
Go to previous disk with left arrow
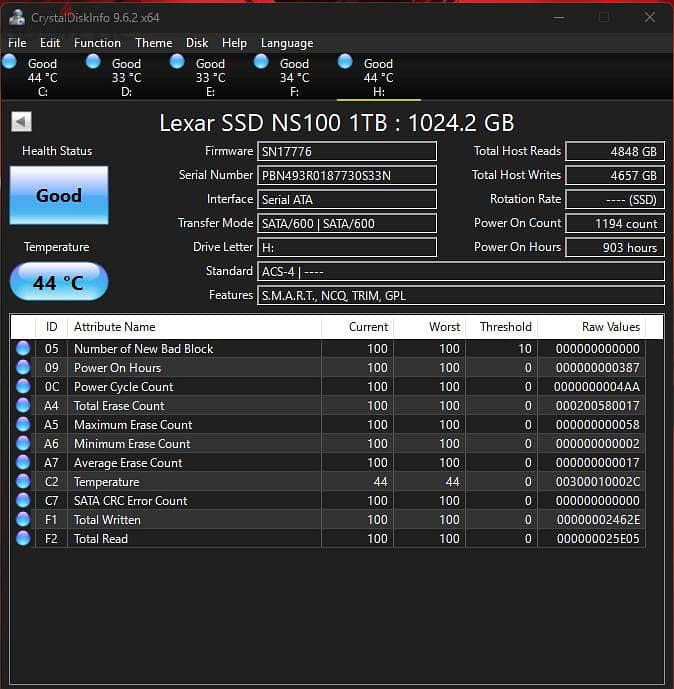click(x=22, y=122)
